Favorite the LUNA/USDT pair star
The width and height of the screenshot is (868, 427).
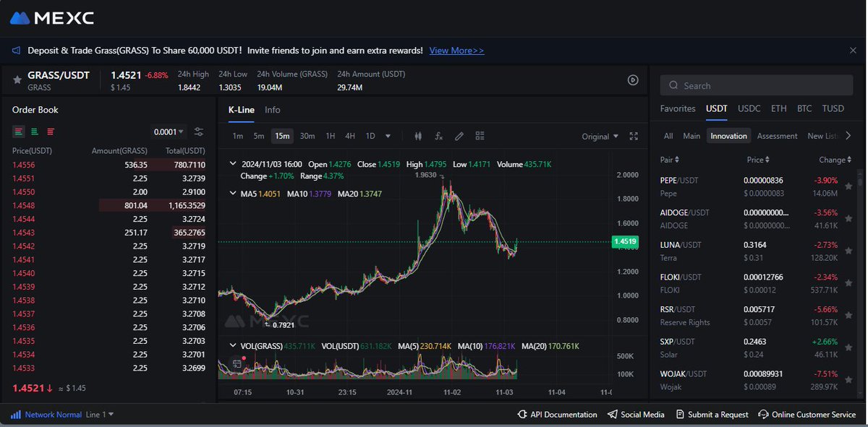coord(848,250)
